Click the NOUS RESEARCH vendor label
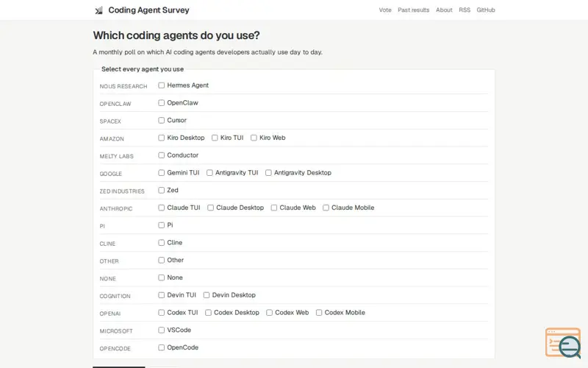This screenshot has height=368, width=588. (123, 86)
